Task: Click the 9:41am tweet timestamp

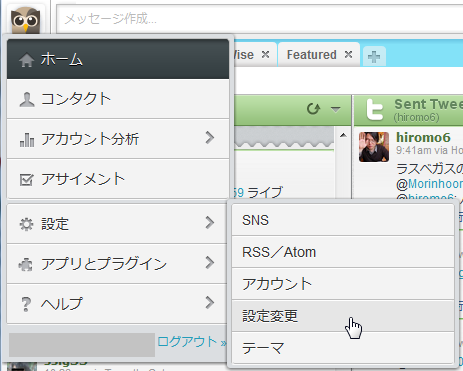Action: pos(413,150)
